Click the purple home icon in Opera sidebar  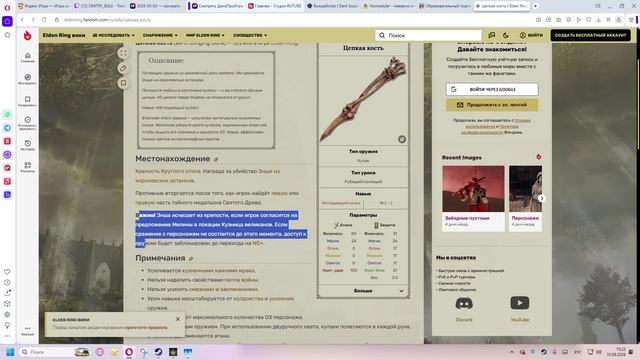7,21
